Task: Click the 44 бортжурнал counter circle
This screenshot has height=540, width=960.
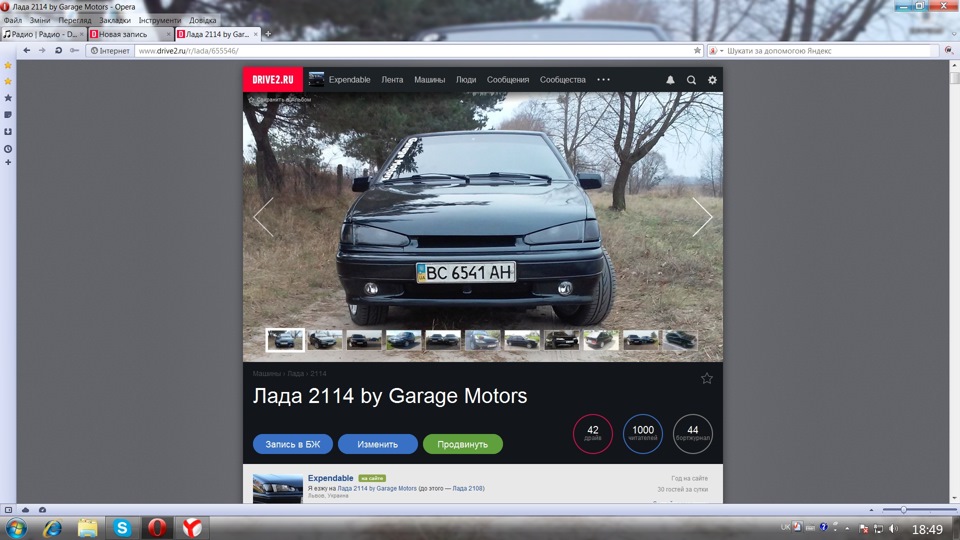Action: pyautogui.click(x=692, y=433)
